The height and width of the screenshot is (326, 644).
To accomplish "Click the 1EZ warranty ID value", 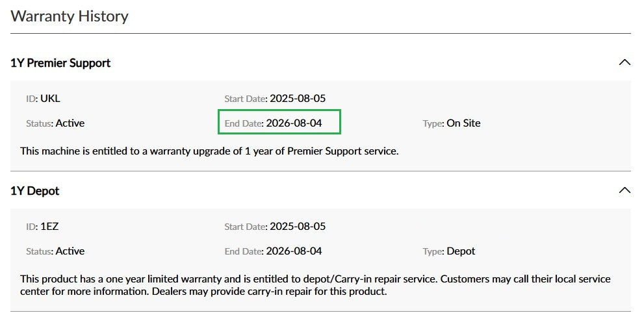I will 50,227.
